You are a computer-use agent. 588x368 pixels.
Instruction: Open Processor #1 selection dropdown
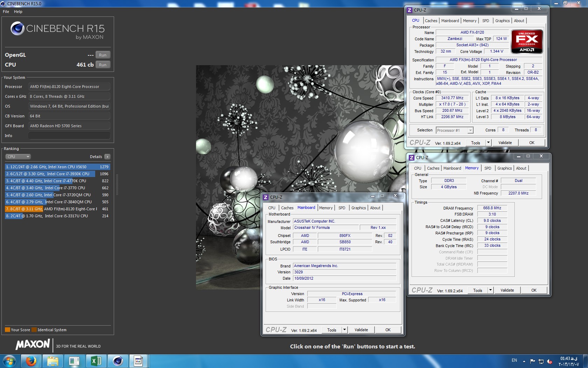point(455,130)
